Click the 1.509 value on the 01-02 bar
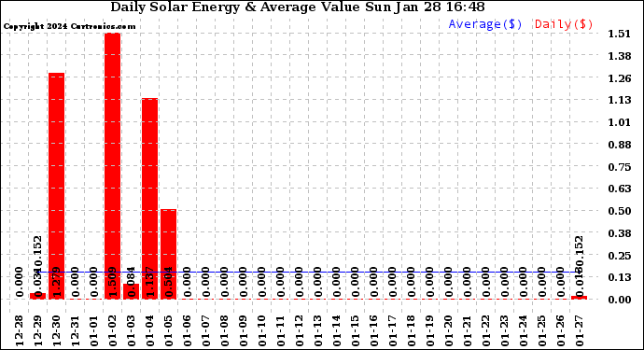This screenshot has height=350, width=644. click(x=113, y=282)
